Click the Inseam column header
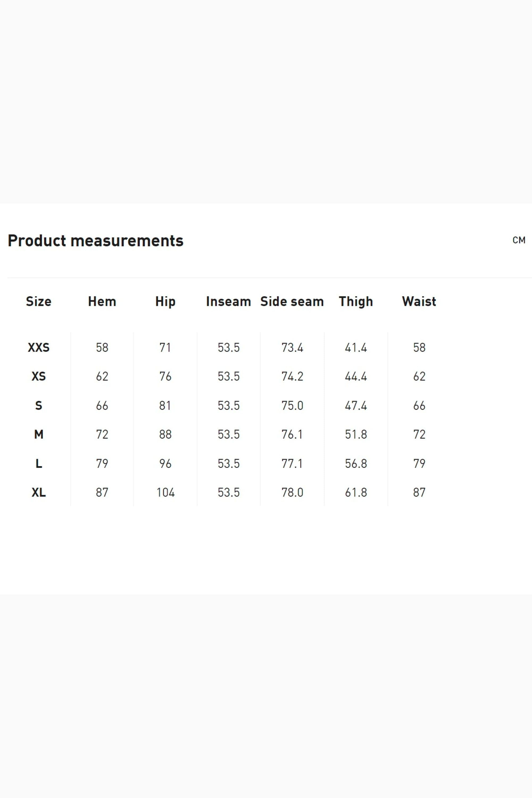Viewport: 532px width, 798px height. pos(228,301)
